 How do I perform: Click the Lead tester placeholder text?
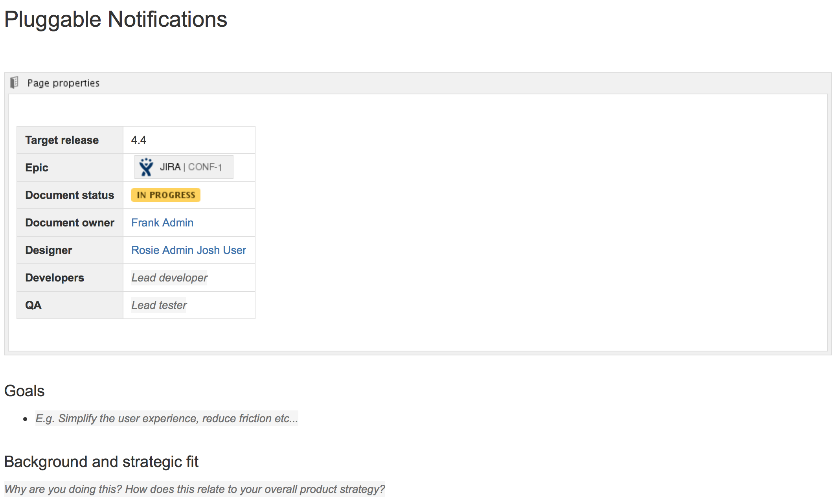159,305
